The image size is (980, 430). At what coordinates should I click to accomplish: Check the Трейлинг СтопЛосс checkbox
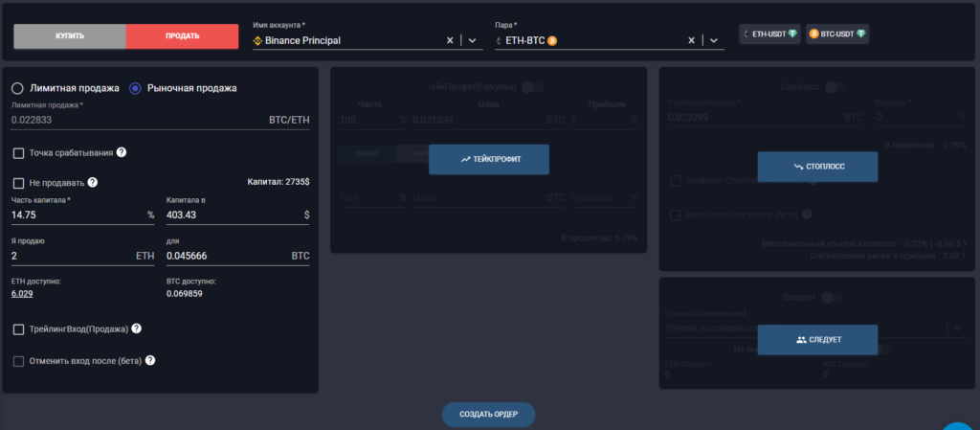pyautogui.click(x=676, y=181)
